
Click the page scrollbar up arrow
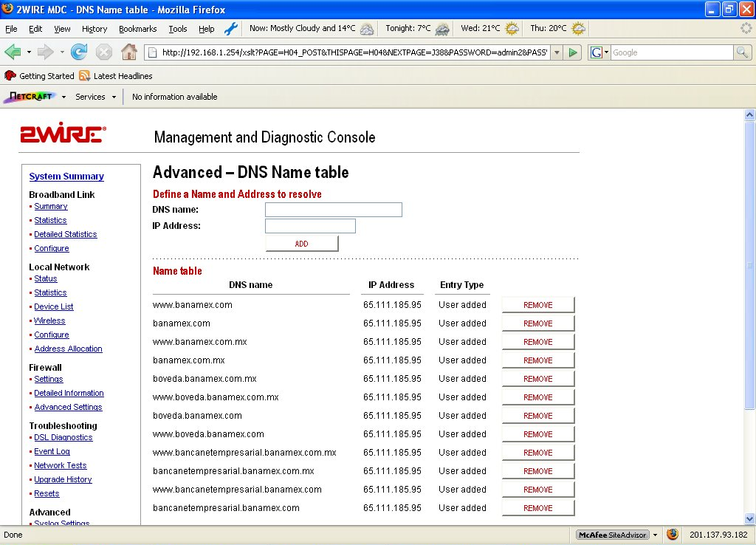tap(749, 114)
